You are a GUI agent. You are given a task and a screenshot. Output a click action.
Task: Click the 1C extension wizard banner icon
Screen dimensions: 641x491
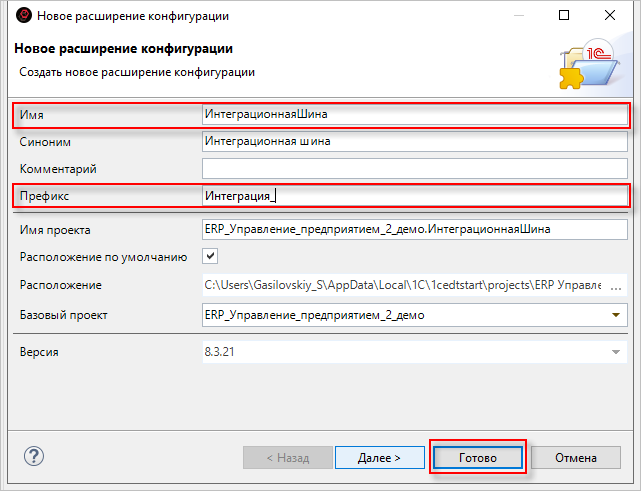(x=587, y=62)
